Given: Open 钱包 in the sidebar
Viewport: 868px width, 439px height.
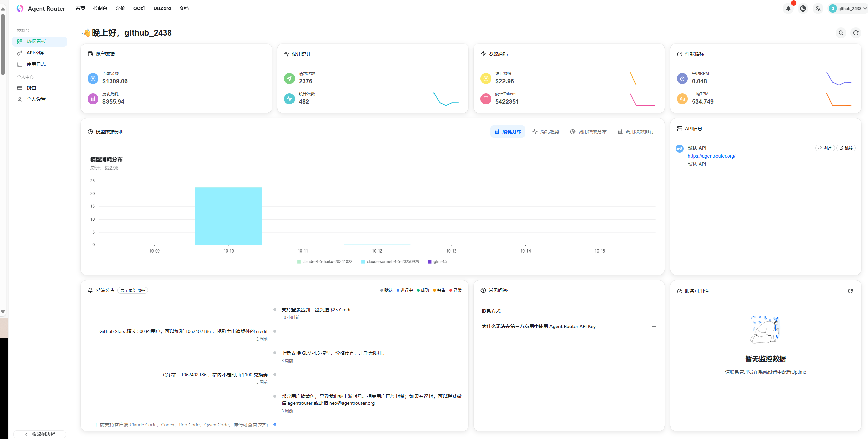Looking at the screenshot, I should [31, 88].
